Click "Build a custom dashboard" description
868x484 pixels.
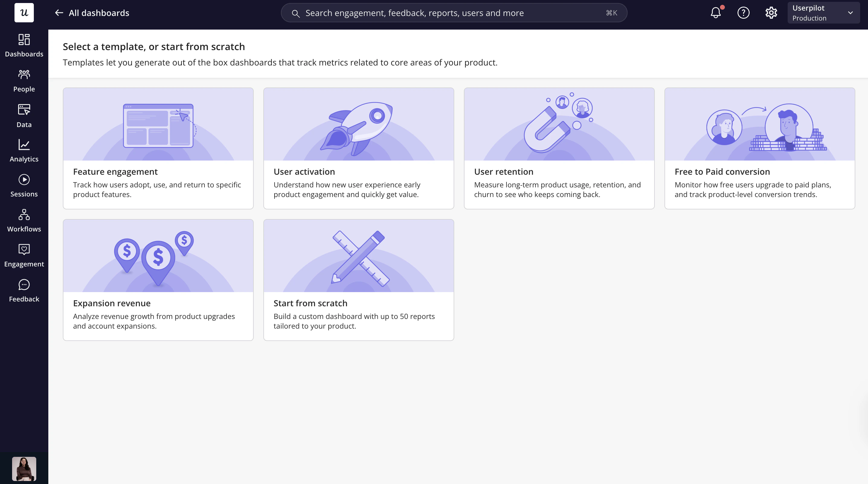click(x=354, y=321)
